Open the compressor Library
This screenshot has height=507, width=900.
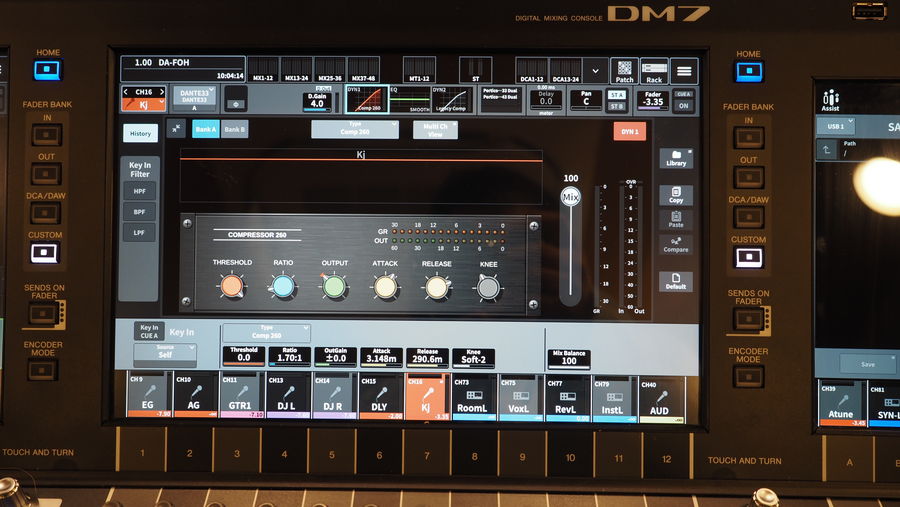[x=676, y=159]
